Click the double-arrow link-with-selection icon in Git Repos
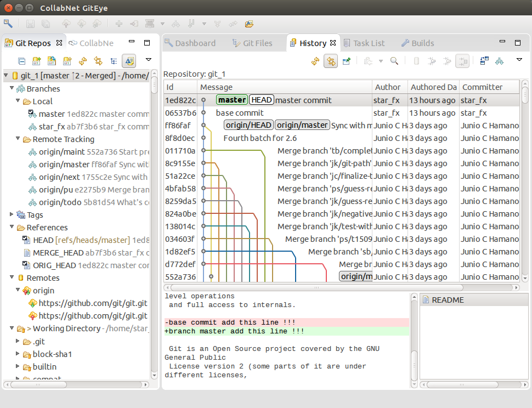The width and height of the screenshot is (532, 408). tap(98, 61)
